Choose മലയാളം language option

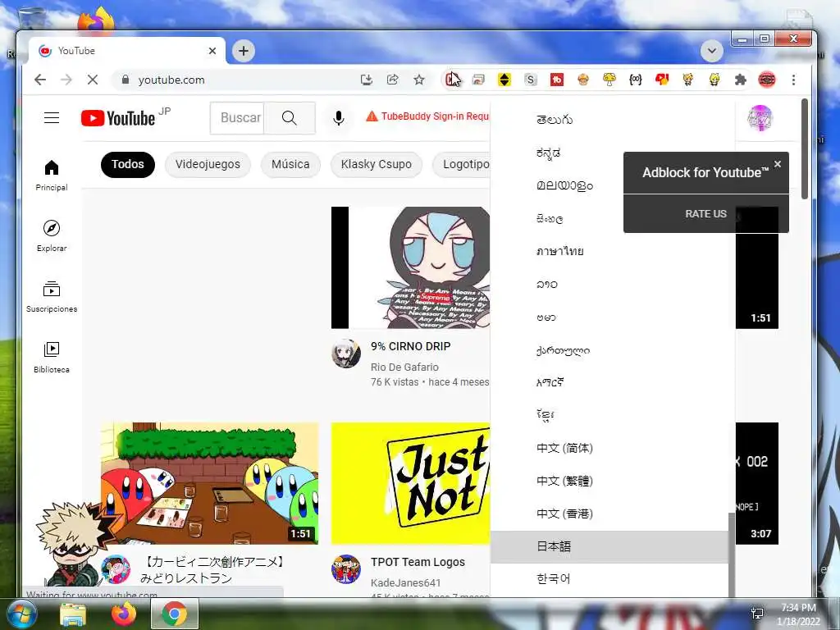click(609, 185)
